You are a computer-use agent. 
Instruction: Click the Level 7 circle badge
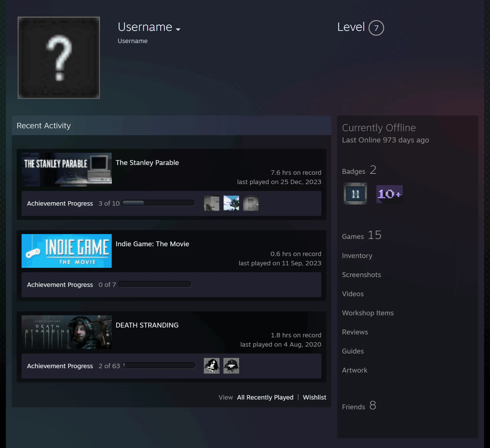point(376,28)
